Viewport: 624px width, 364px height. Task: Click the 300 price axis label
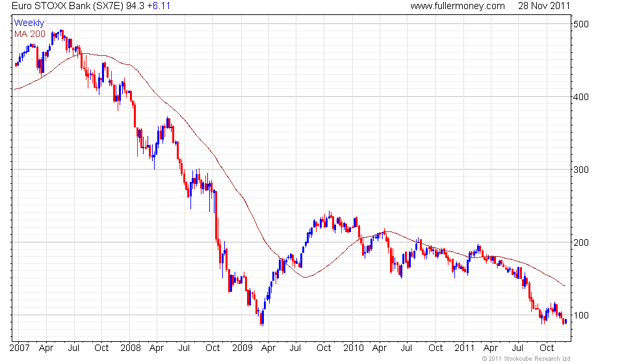(580, 170)
